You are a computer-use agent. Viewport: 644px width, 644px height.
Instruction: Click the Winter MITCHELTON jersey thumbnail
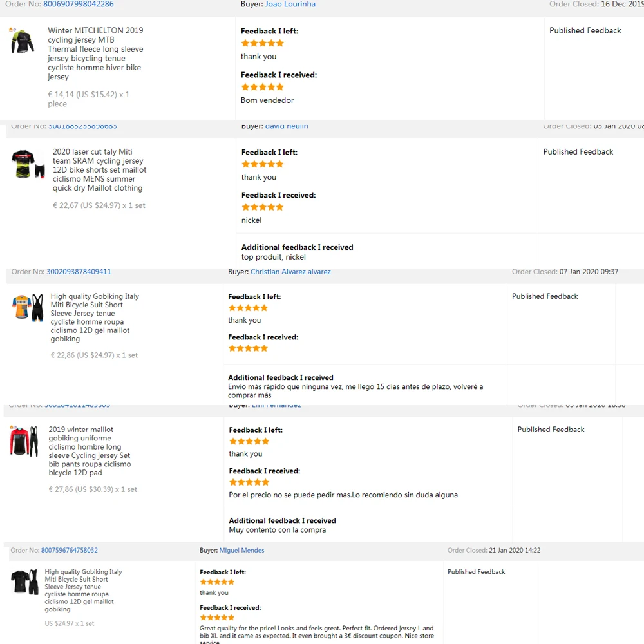click(x=22, y=41)
